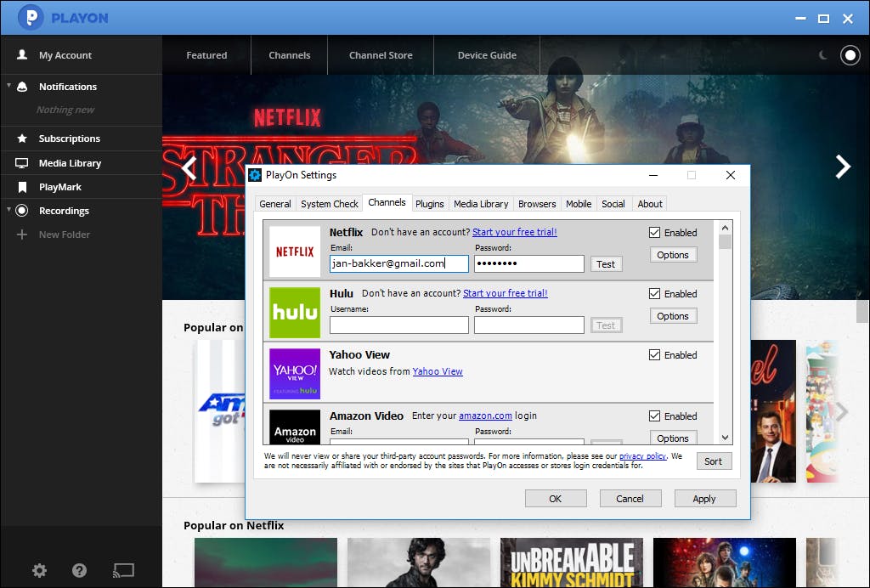870x588 pixels.
Task: Open the Device Guide page
Action: tap(487, 55)
